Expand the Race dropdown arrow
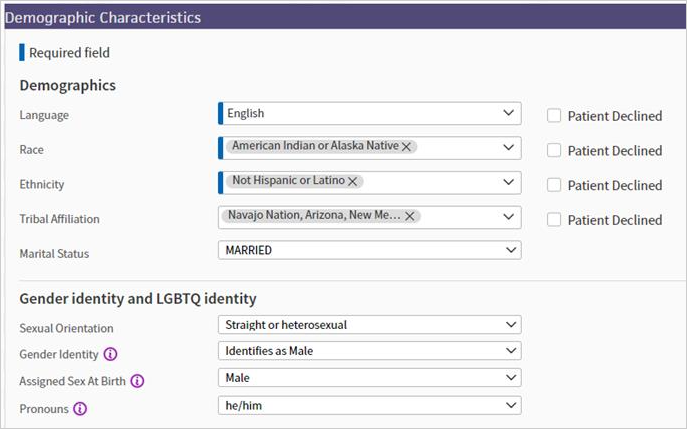 click(x=509, y=148)
